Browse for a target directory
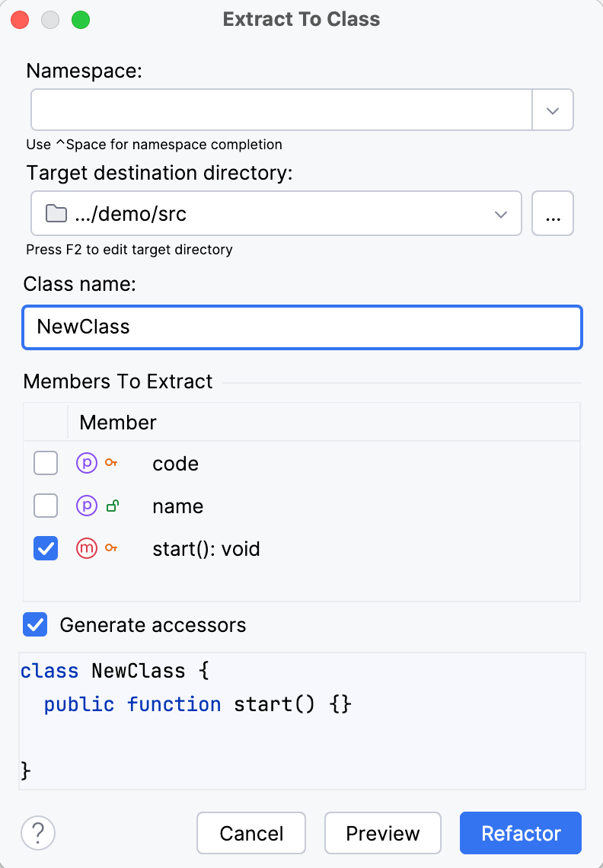Viewport: 603px width, 868px height. click(x=553, y=213)
